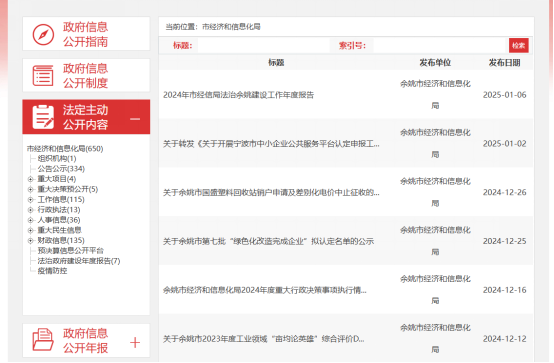554x363 pixels.
Task: Click the 发布单位 column header
Action: (x=435, y=63)
